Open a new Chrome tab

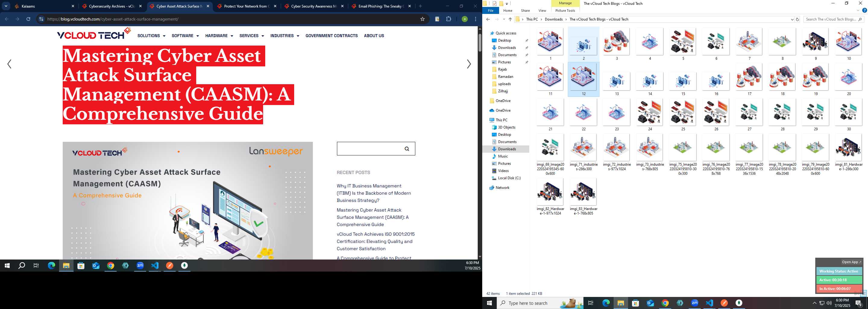tap(420, 6)
